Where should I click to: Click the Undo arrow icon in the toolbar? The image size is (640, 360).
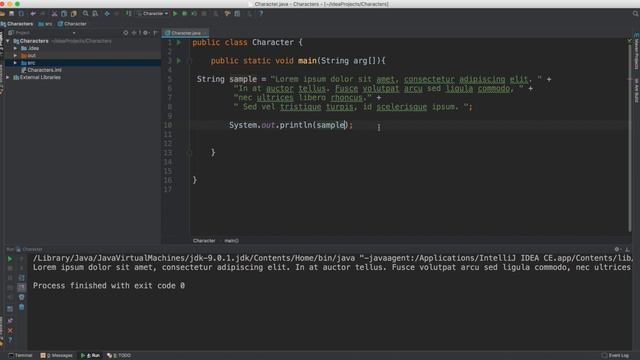click(33, 13)
